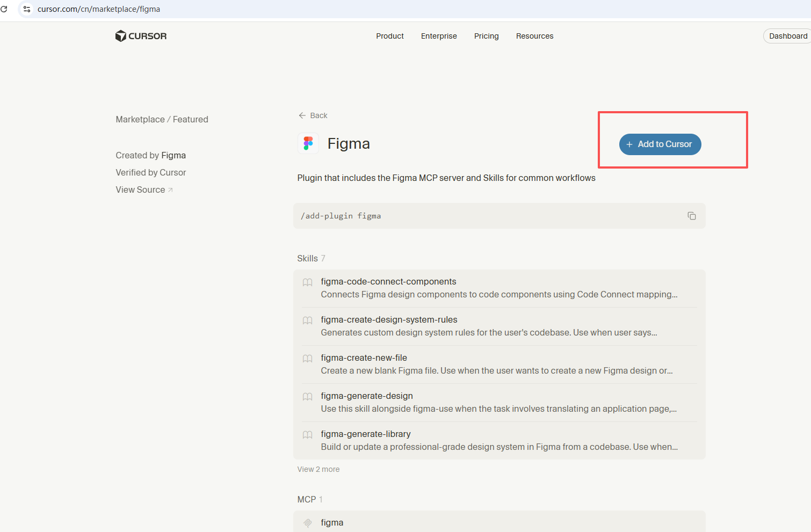Click the Created by Figma text
Viewport: 811px width, 532px height.
150,155
